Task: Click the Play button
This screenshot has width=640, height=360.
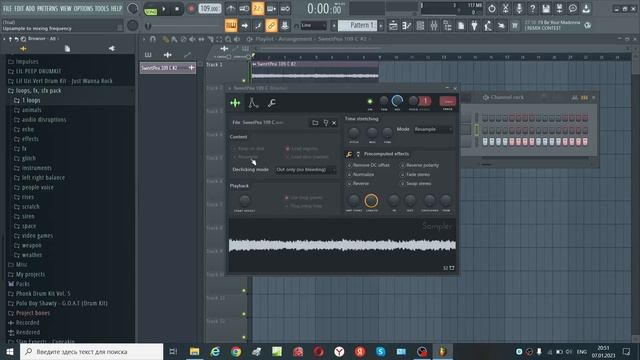Action: (164, 9)
